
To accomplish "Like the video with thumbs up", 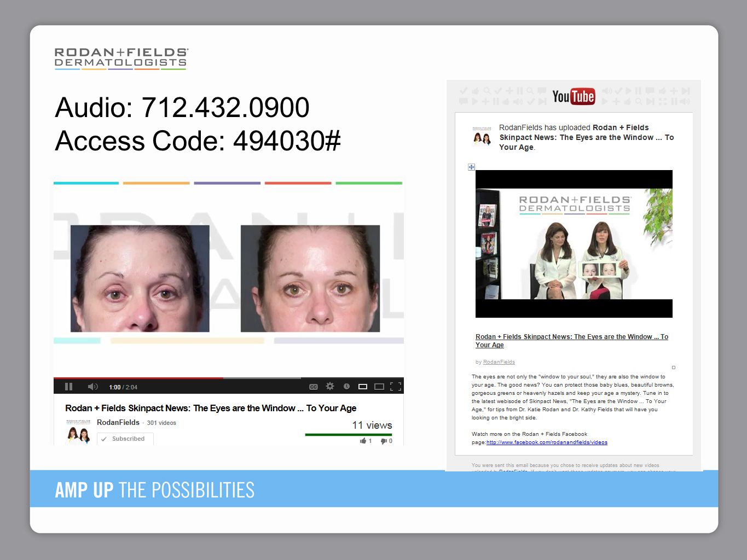I will [x=366, y=441].
